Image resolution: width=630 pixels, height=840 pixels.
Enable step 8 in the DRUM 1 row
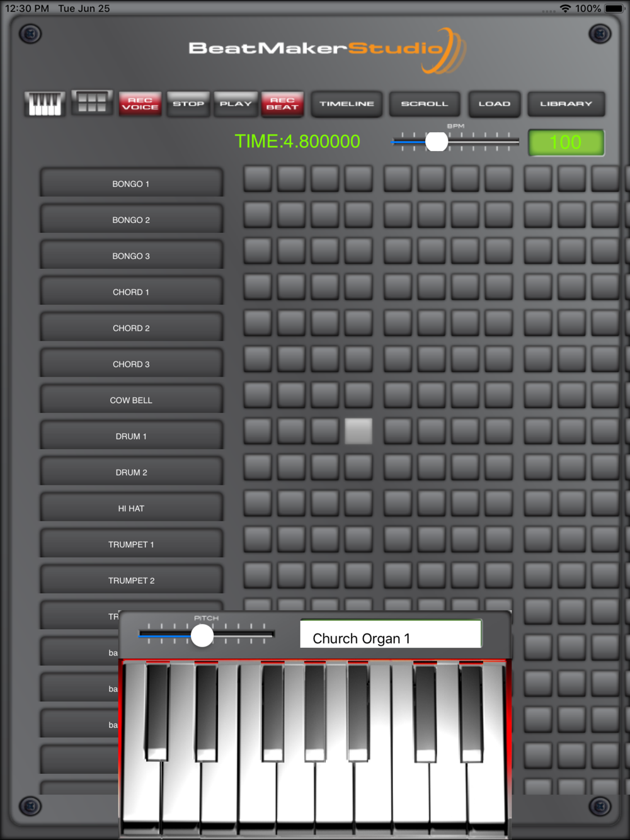(498, 431)
